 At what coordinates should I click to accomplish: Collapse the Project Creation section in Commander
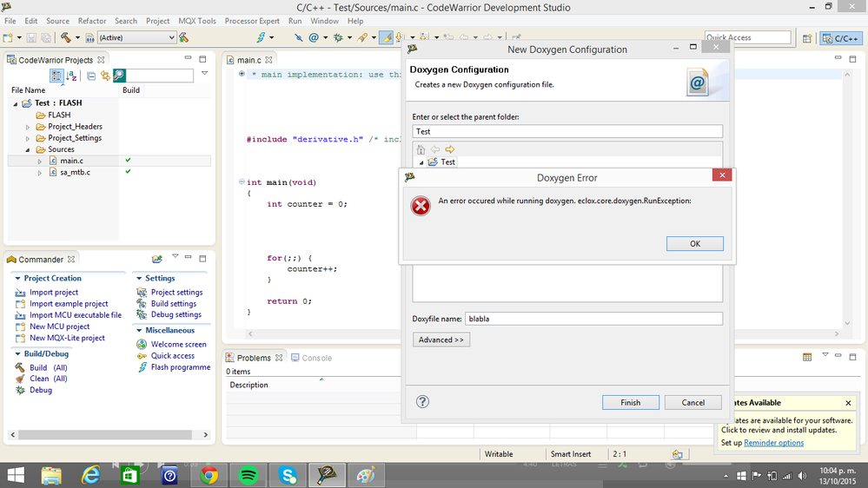pos(17,279)
